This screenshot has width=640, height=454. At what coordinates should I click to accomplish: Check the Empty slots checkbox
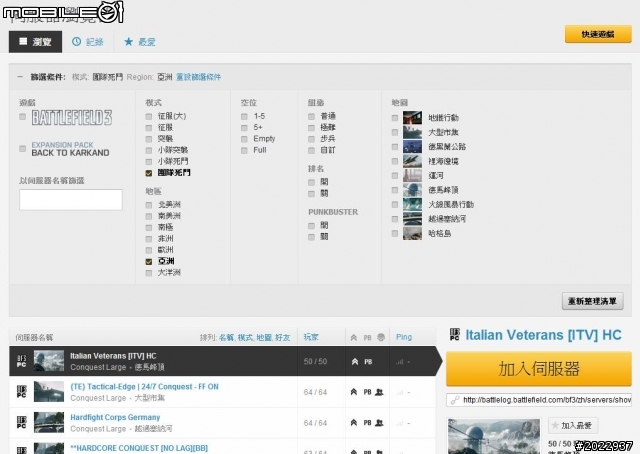pyautogui.click(x=244, y=139)
